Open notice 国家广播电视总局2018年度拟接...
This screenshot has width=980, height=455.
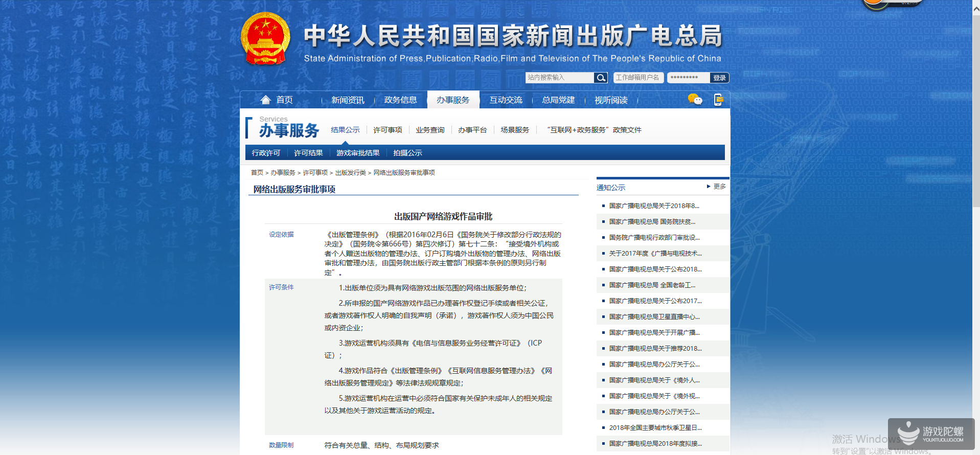(655, 444)
